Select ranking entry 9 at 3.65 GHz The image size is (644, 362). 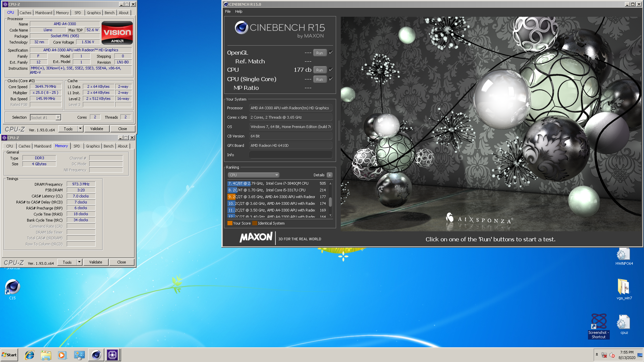tap(277, 197)
